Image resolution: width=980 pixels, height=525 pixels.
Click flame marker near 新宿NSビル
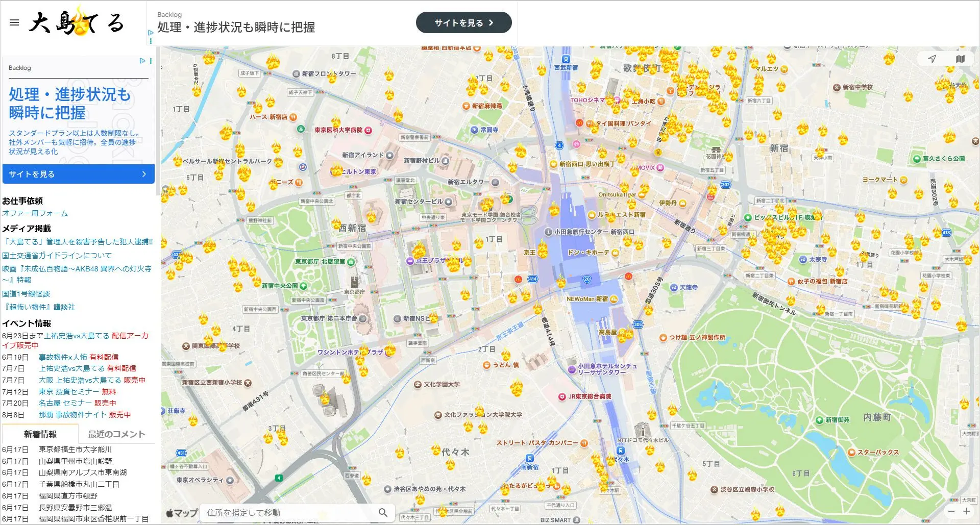433,318
